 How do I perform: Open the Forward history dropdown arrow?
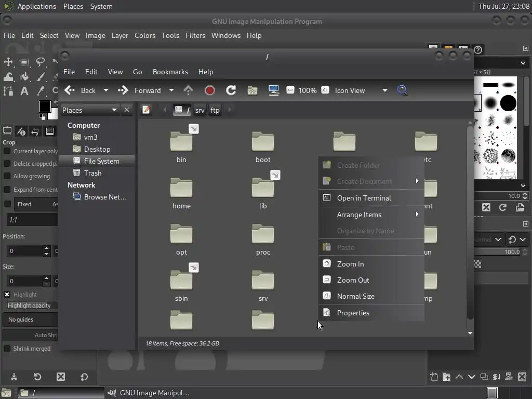coord(171,90)
